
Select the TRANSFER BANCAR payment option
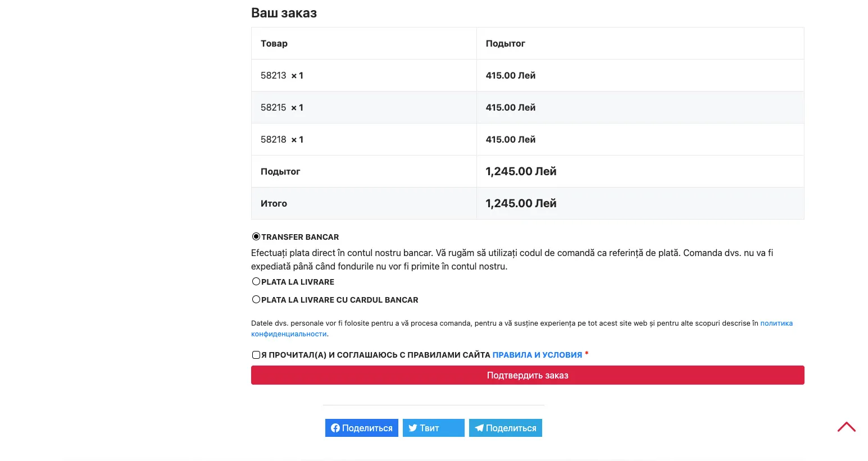click(256, 237)
